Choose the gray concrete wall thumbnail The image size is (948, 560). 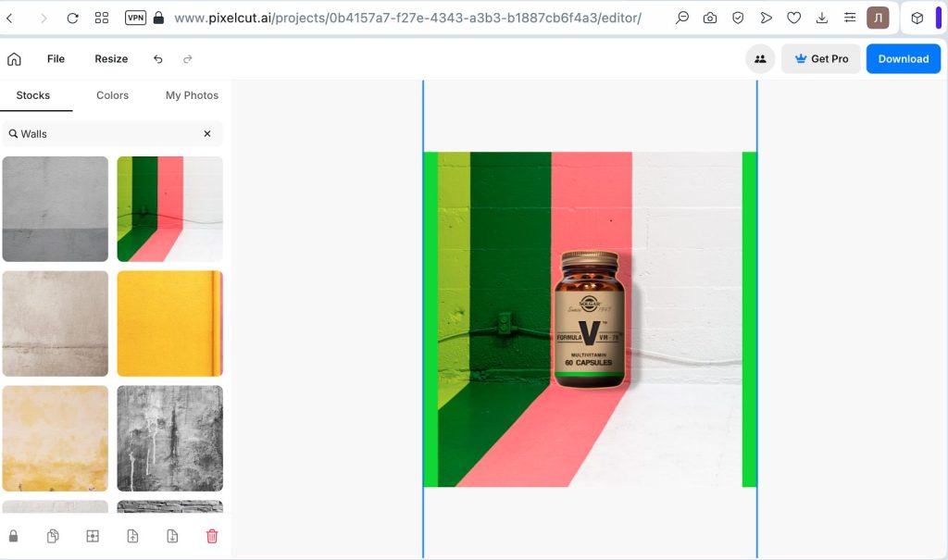(x=55, y=209)
